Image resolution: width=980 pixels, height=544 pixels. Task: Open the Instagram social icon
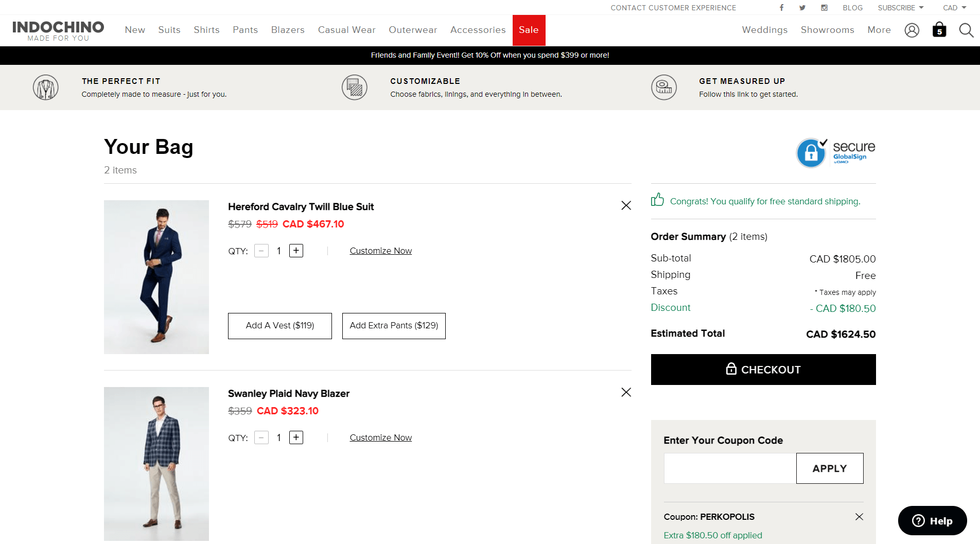tap(824, 8)
